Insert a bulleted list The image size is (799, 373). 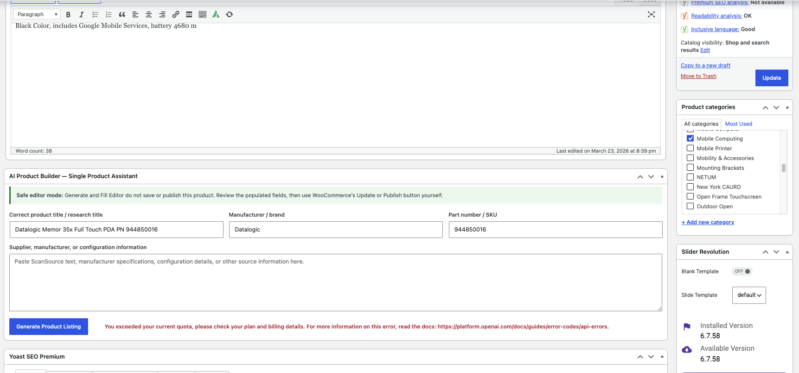(x=95, y=14)
